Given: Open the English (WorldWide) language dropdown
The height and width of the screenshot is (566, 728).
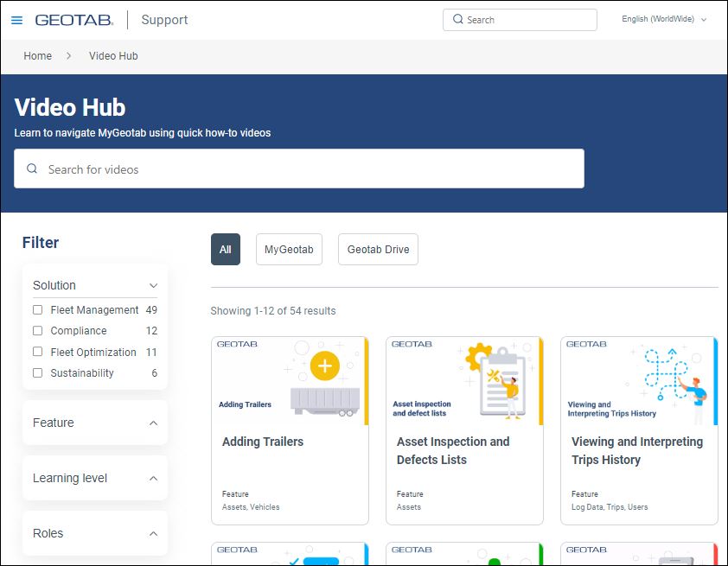Looking at the screenshot, I should (x=664, y=19).
